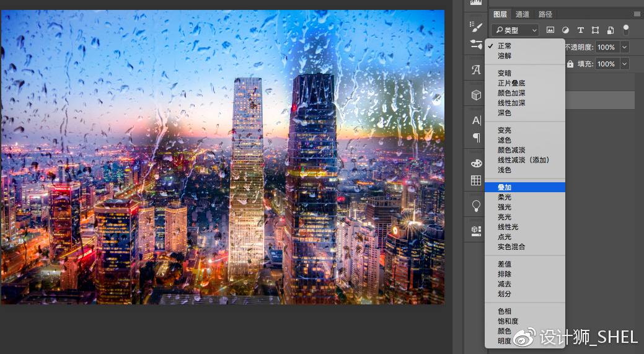
Task: Open the Paragraph panel icon
Action: coord(476,138)
